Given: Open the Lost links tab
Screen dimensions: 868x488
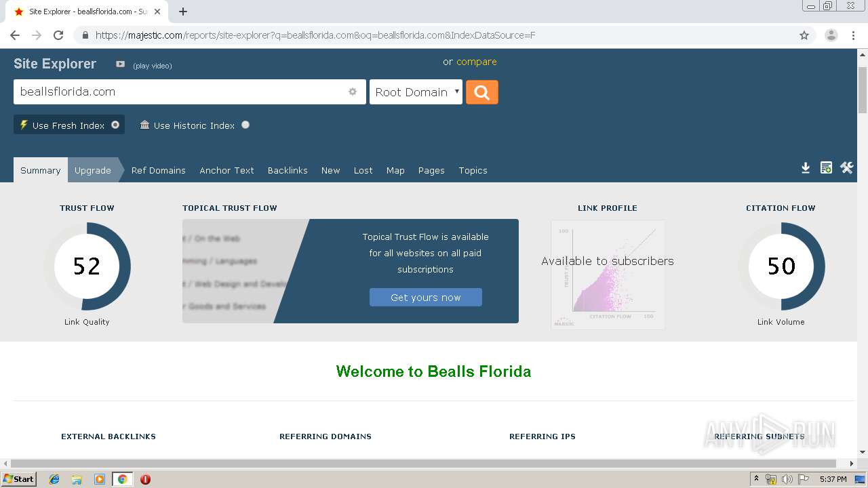Looking at the screenshot, I should point(363,170).
